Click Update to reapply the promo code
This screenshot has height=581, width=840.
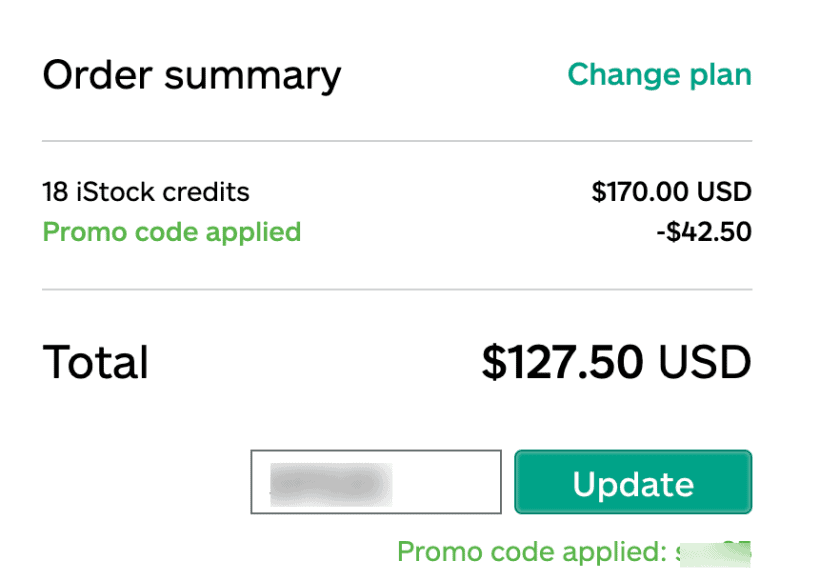[x=632, y=482]
